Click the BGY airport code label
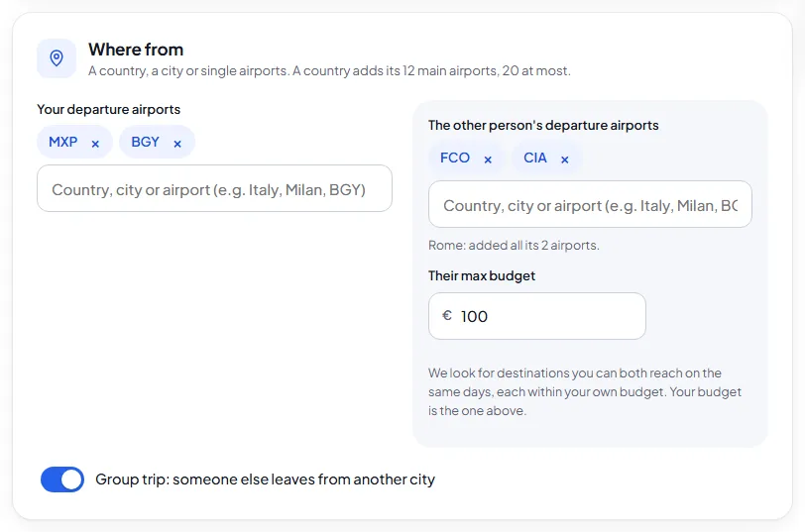Viewport: 805px width, 532px height. (146, 142)
